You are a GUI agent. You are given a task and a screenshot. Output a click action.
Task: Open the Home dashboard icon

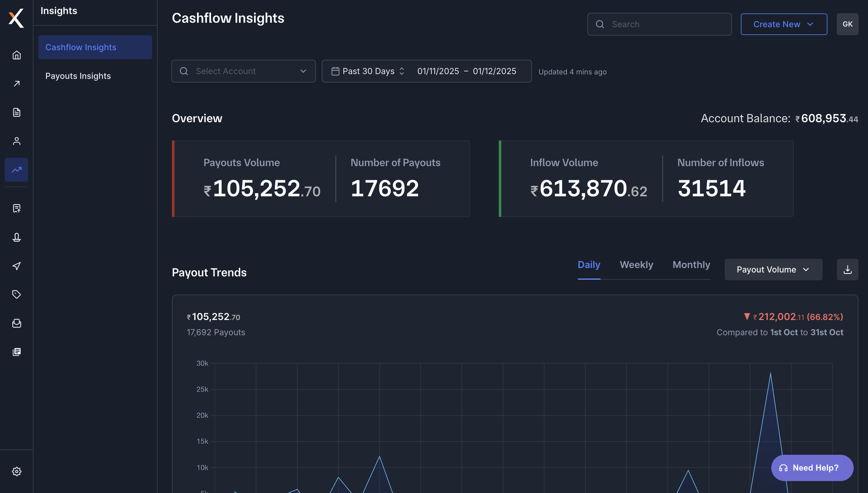(x=16, y=55)
